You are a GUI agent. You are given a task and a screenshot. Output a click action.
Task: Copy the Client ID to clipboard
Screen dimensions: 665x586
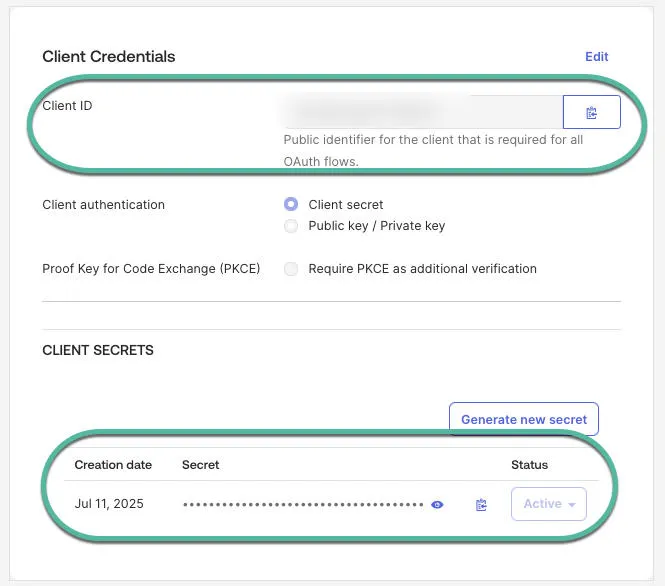click(592, 112)
